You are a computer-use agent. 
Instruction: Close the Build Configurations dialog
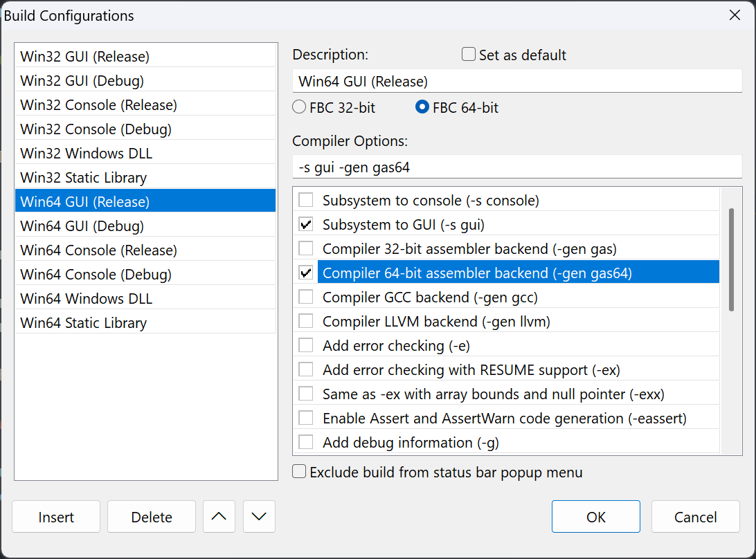(x=735, y=15)
